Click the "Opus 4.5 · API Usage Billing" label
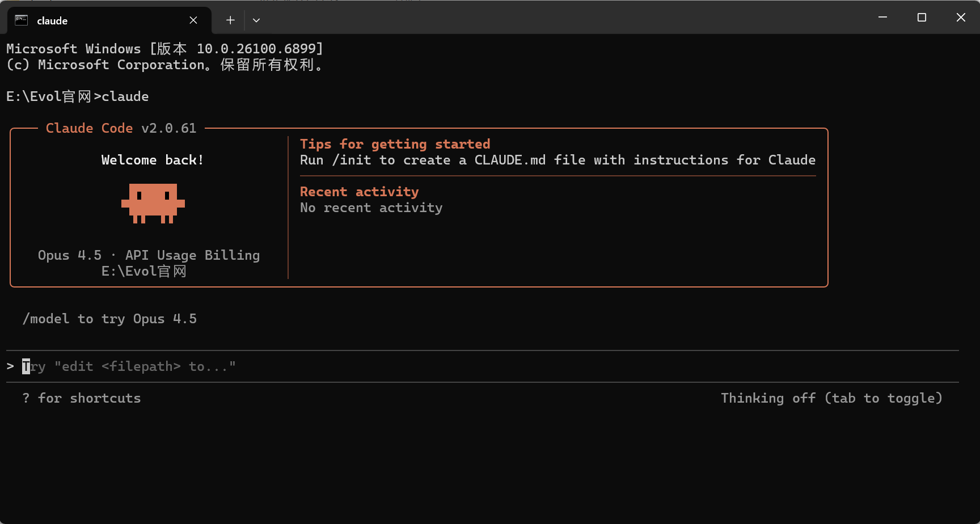The height and width of the screenshot is (524, 980). 149,255
